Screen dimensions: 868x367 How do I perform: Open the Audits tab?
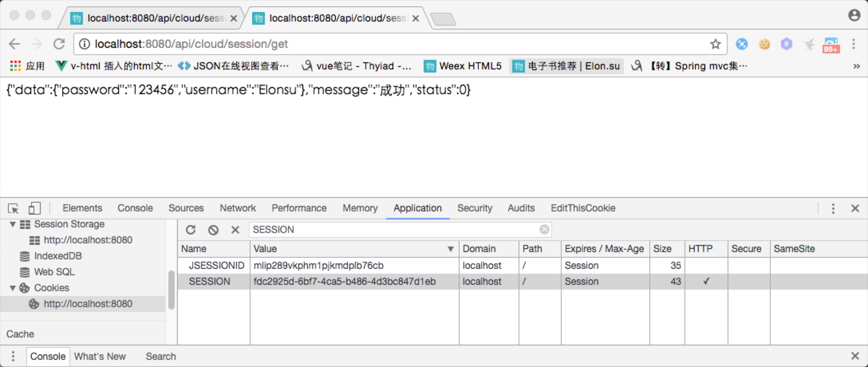(521, 208)
